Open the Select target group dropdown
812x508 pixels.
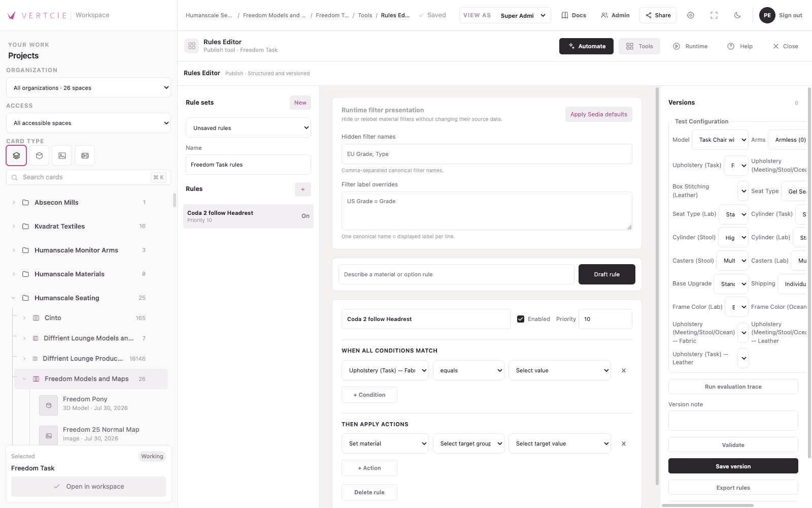pos(468,443)
